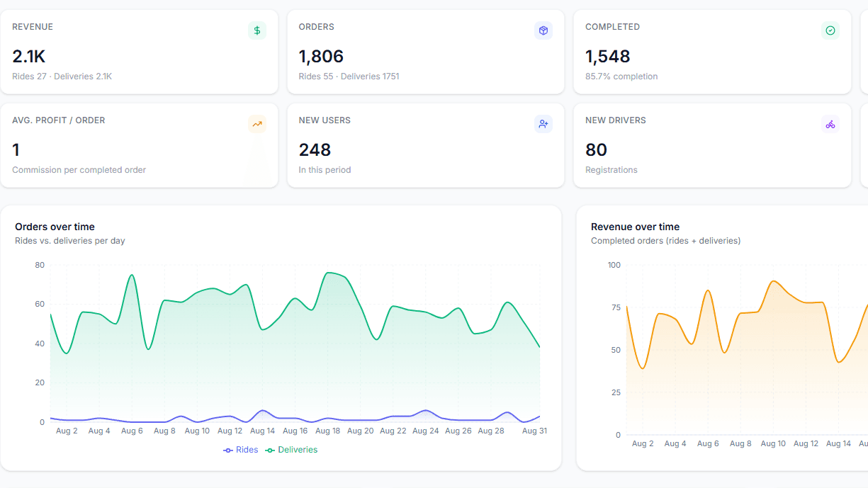
Task: Click the 80 y-axis label on Orders chart
Action: tap(40, 265)
